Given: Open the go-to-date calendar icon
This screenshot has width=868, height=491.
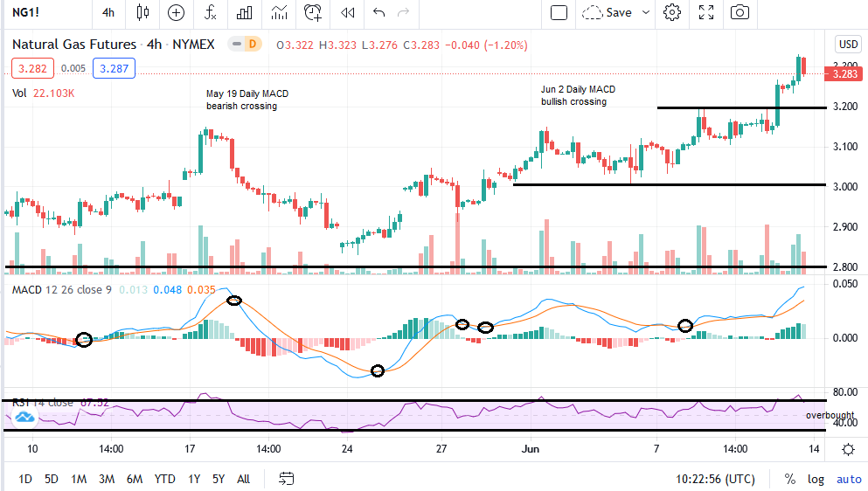Looking at the screenshot, I should pyautogui.click(x=286, y=478).
